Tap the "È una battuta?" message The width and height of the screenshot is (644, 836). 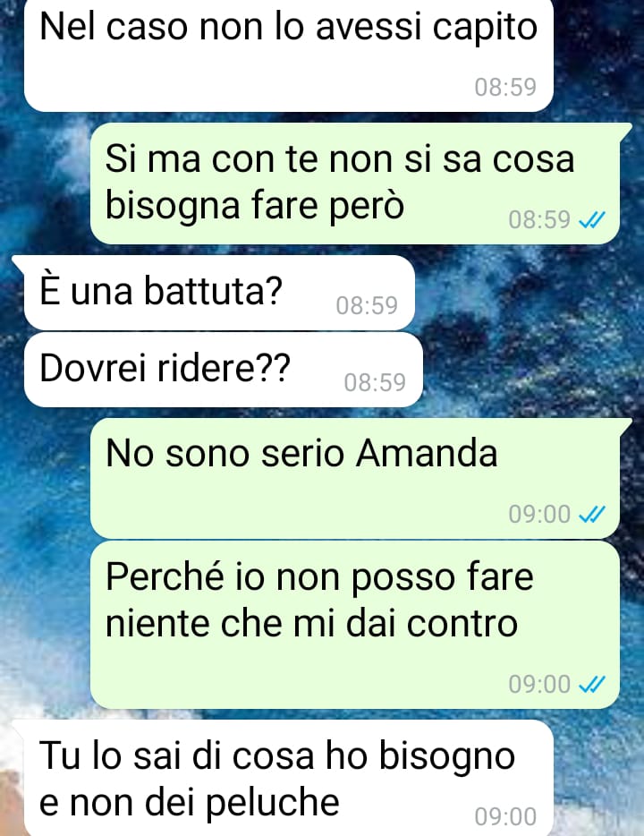(x=219, y=292)
